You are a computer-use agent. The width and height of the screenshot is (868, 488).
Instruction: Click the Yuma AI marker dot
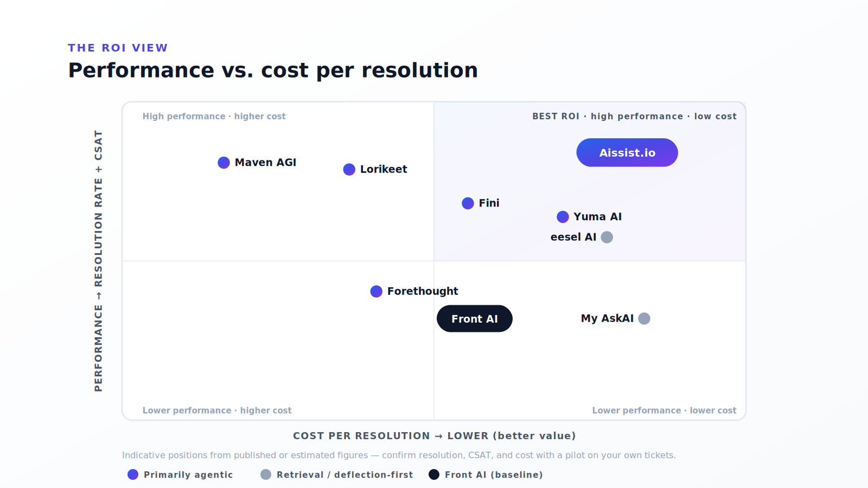coord(563,217)
